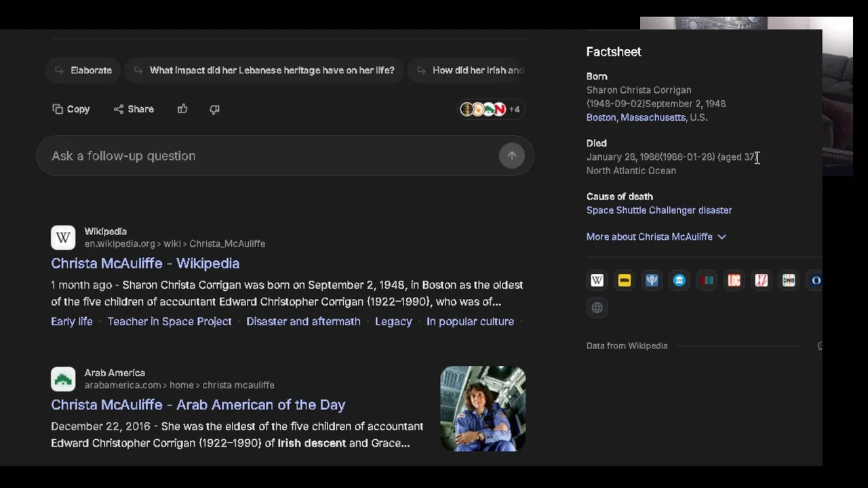Follow the Boston link in factsheet
The width and height of the screenshot is (868, 488).
601,117
